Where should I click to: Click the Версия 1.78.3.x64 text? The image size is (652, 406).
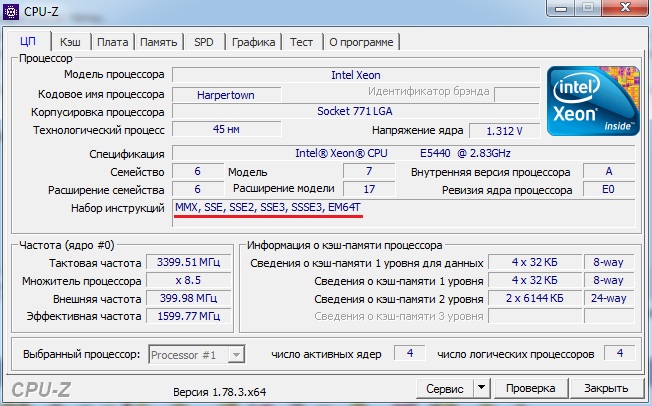click(x=220, y=392)
